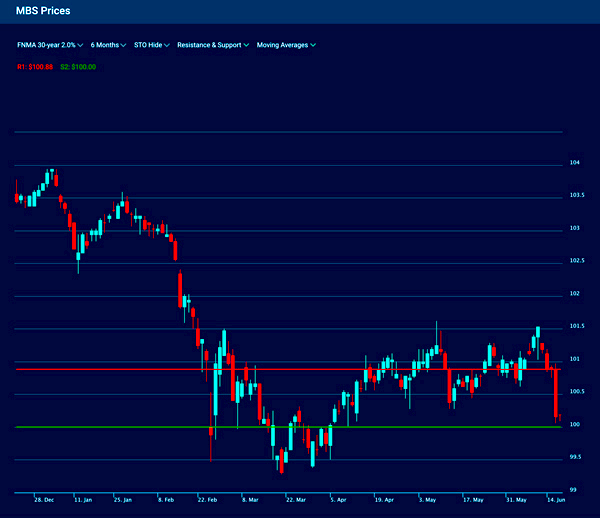
Task: Click the 14. Jun date axis label
Action: point(553,498)
